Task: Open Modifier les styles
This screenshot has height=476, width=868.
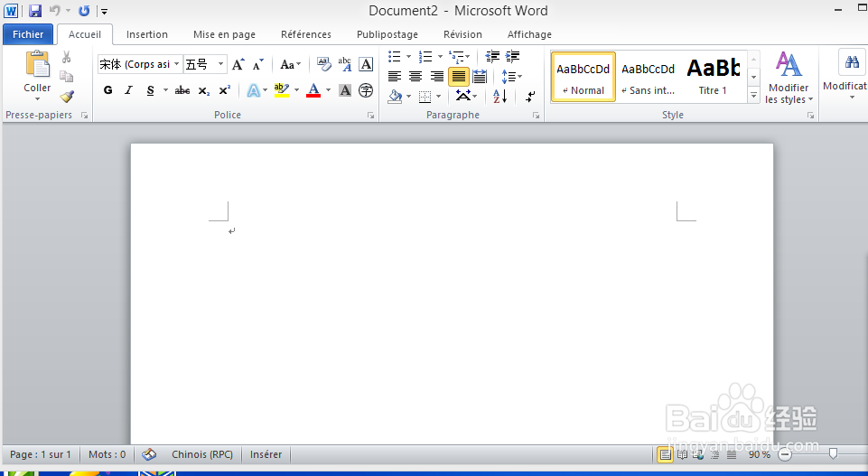Action: [789, 77]
